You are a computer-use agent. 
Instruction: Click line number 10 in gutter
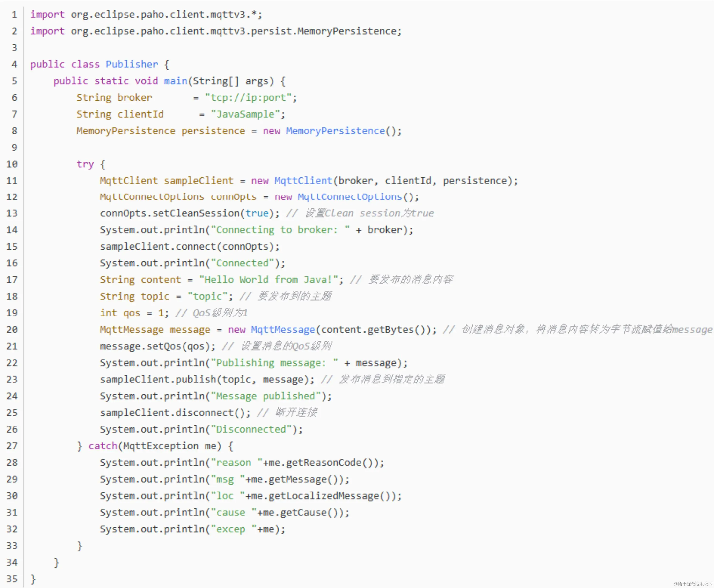[12, 164]
